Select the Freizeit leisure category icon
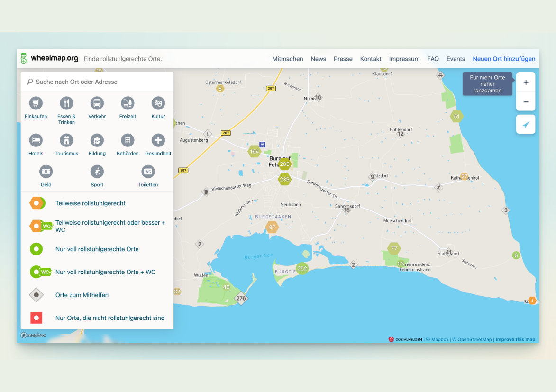Viewport: 556px width, 392px height. (x=128, y=103)
